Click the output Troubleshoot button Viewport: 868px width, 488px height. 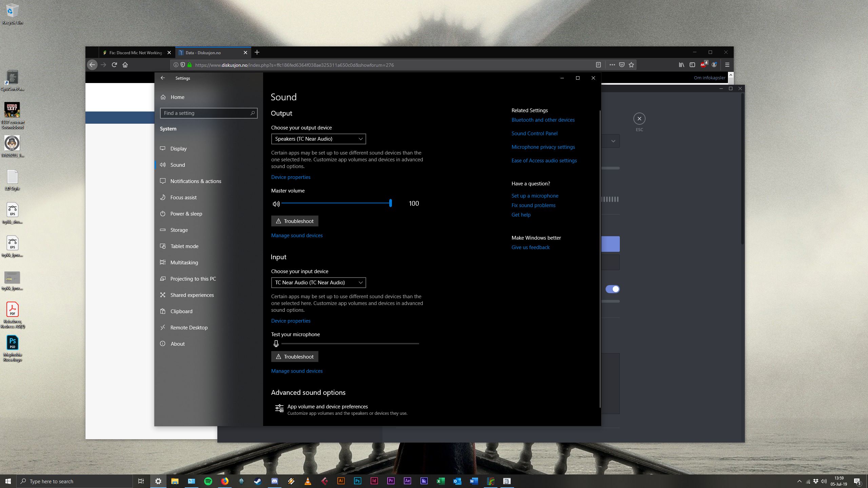click(295, 221)
